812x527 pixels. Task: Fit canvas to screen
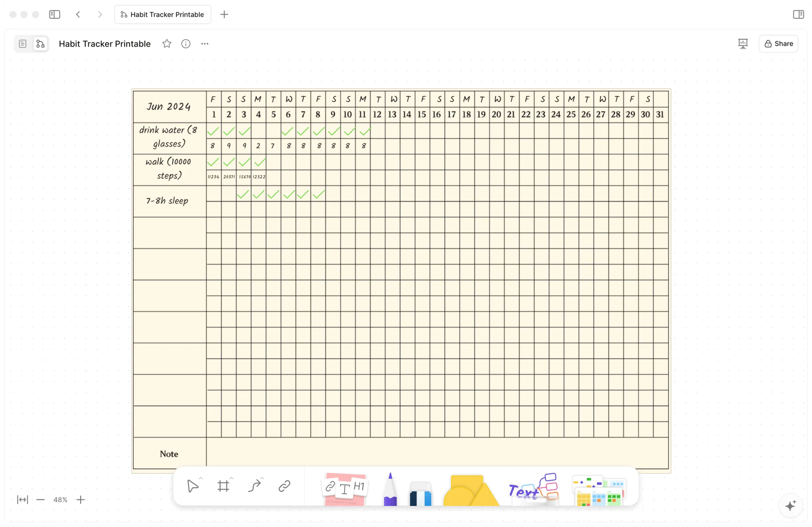click(x=23, y=500)
